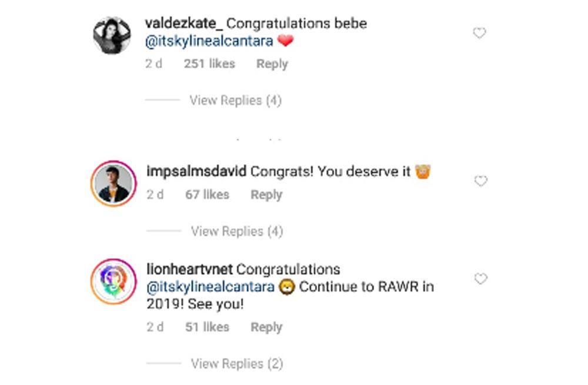View the 51 likes list

(207, 327)
